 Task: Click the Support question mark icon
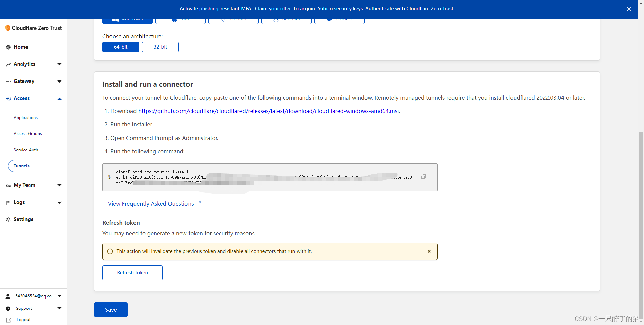8,308
